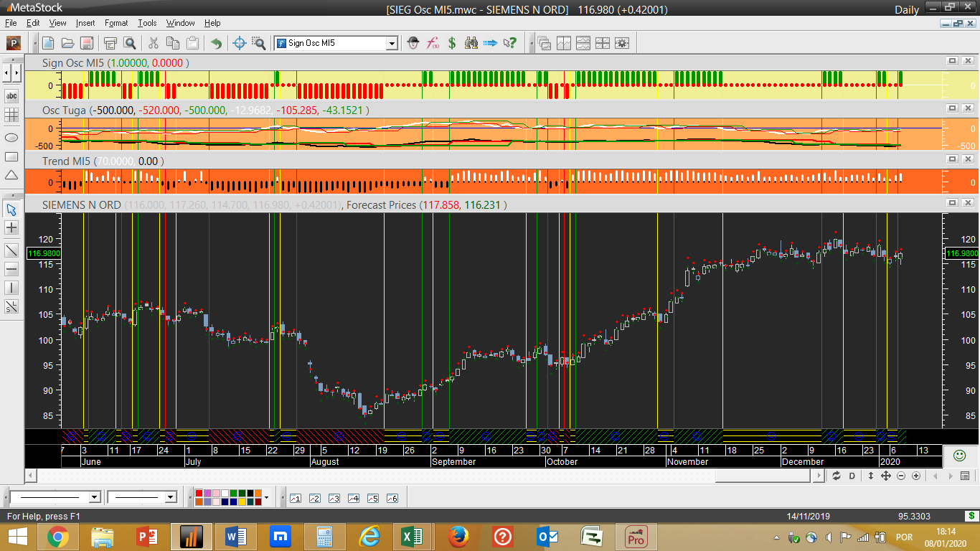Select the trendline drawing tool
Screen dimensions: 980x551
(x=11, y=250)
